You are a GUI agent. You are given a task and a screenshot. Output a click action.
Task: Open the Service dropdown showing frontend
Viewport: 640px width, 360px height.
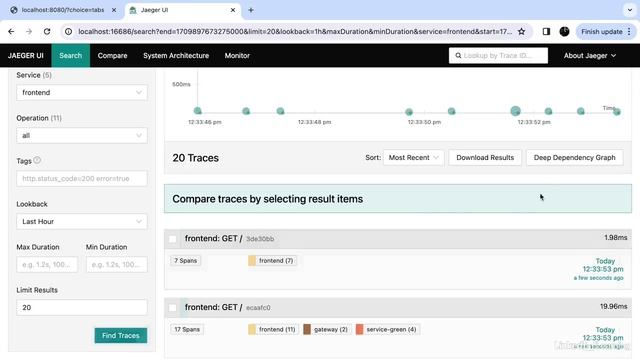tap(82, 93)
